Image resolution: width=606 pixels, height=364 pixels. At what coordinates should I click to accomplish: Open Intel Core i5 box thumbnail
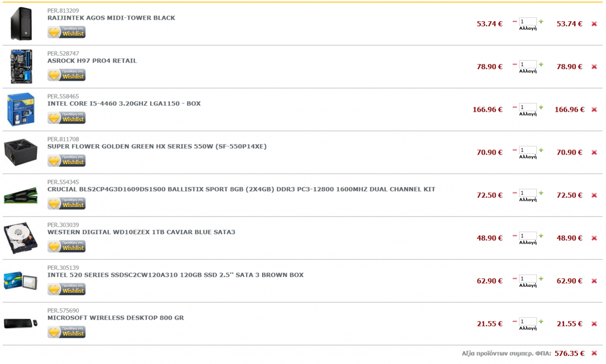click(21, 110)
